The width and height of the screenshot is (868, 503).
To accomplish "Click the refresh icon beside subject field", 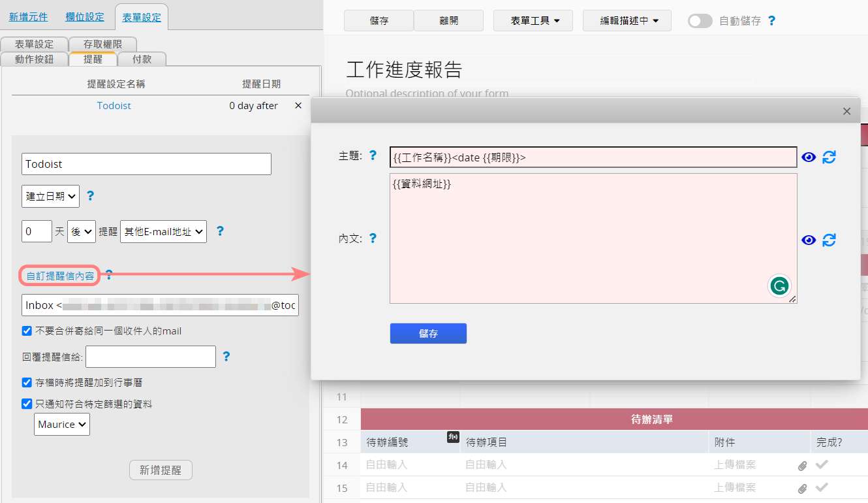I will pyautogui.click(x=829, y=157).
